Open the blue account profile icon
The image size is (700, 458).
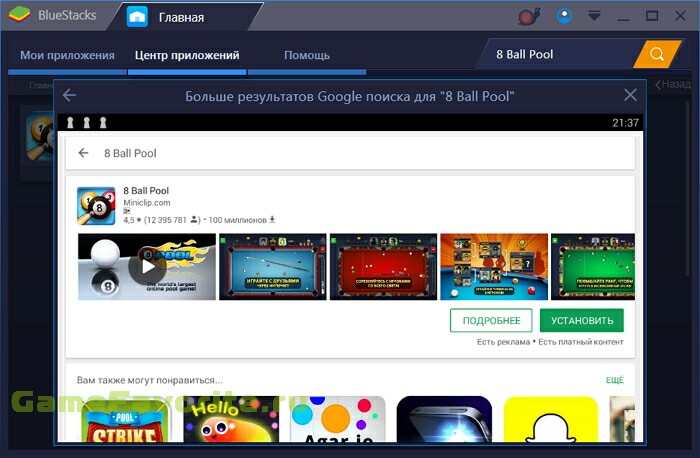(x=564, y=16)
